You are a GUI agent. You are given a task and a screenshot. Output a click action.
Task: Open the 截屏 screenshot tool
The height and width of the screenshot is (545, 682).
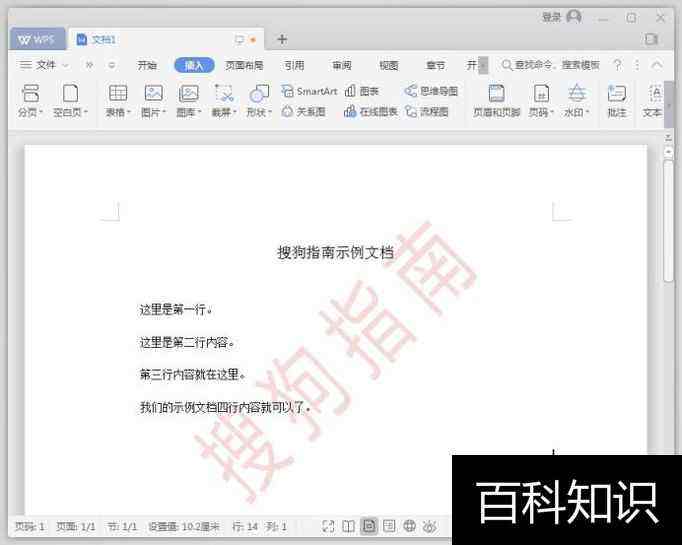pos(224,94)
